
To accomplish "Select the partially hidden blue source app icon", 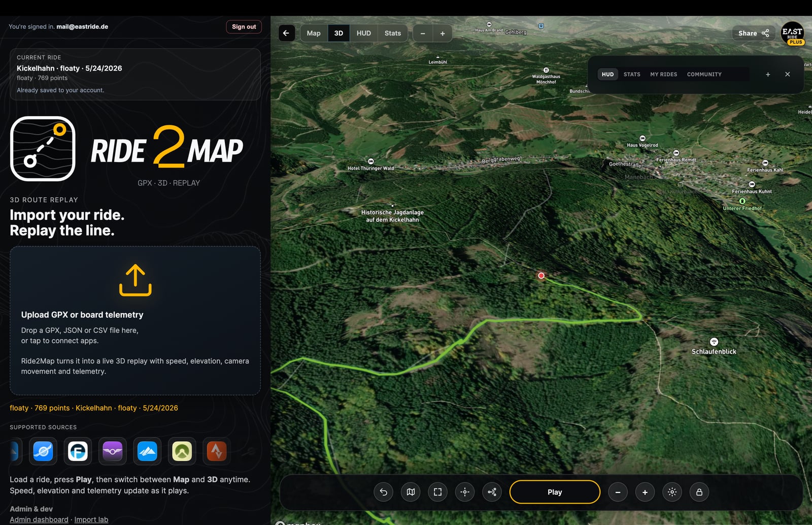I will (14, 451).
